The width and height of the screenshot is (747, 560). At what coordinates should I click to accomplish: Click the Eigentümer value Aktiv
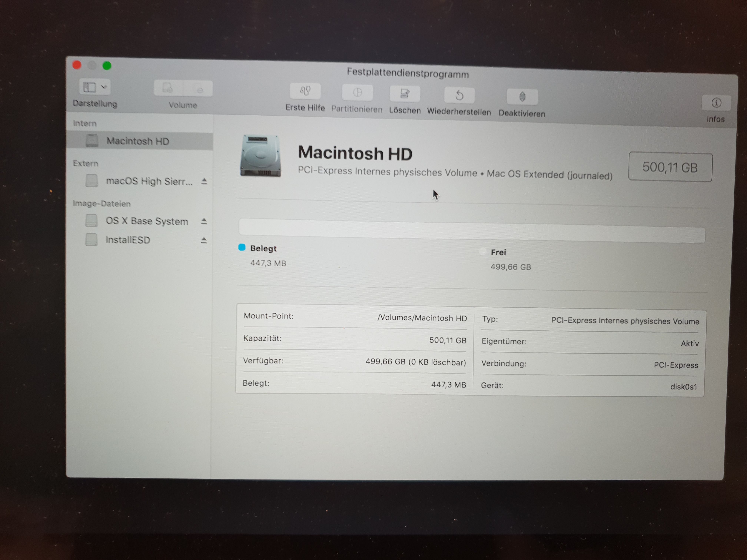[x=690, y=343]
